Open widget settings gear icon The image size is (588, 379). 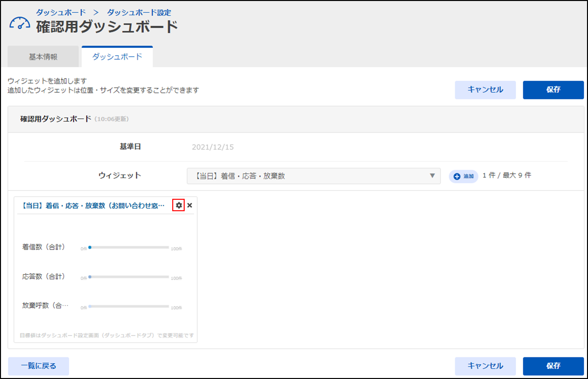tap(178, 205)
